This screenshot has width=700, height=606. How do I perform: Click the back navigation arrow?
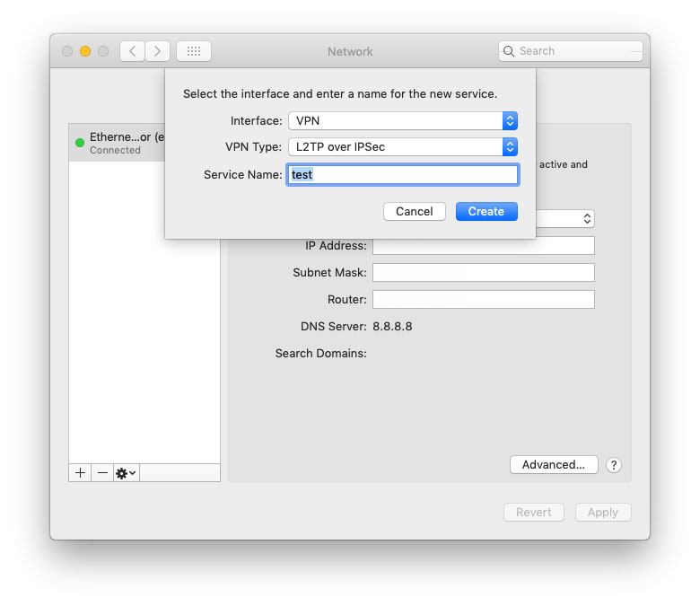133,51
